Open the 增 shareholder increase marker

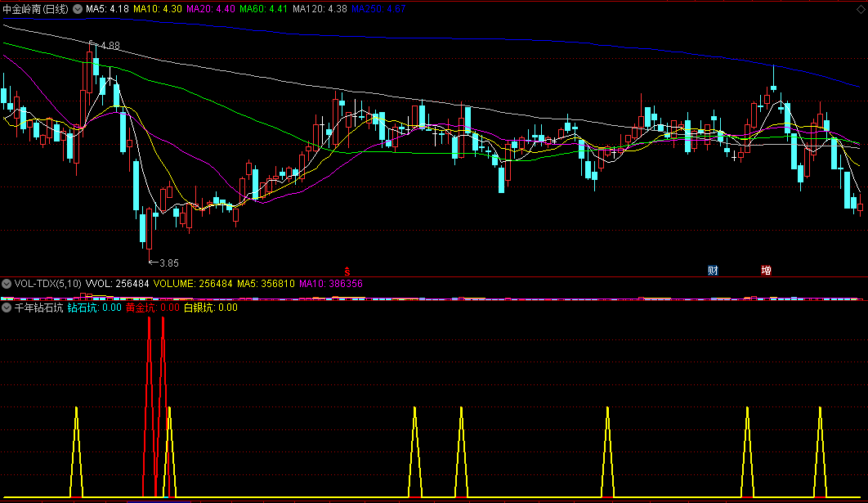766,271
